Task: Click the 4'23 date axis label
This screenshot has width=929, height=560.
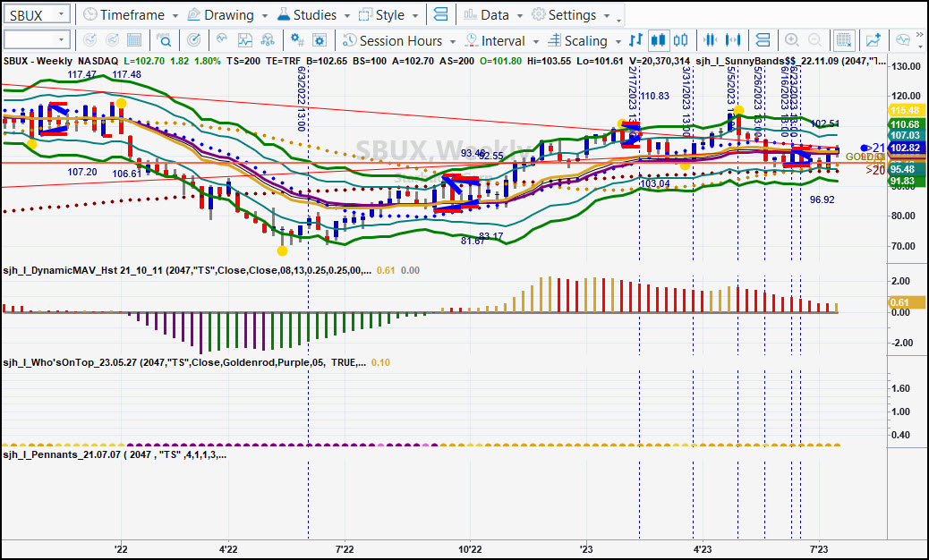Action: click(703, 549)
